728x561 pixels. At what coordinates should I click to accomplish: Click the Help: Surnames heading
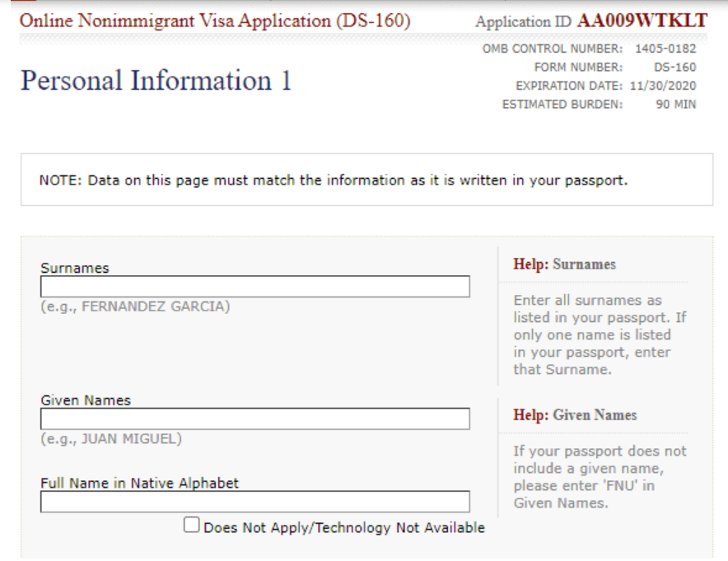pos(564,264)
